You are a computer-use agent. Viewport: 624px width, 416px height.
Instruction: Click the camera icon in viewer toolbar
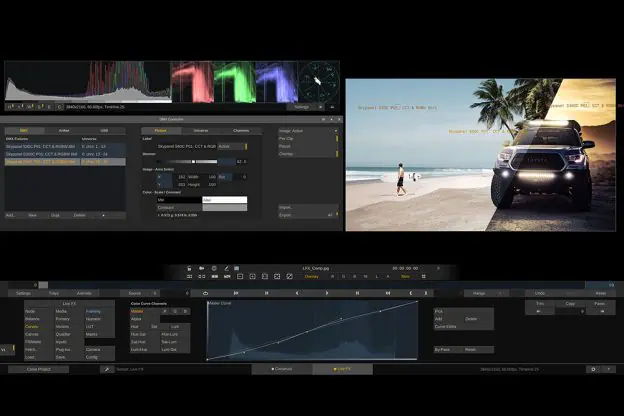pyautogui.click(x=202, y=268)
